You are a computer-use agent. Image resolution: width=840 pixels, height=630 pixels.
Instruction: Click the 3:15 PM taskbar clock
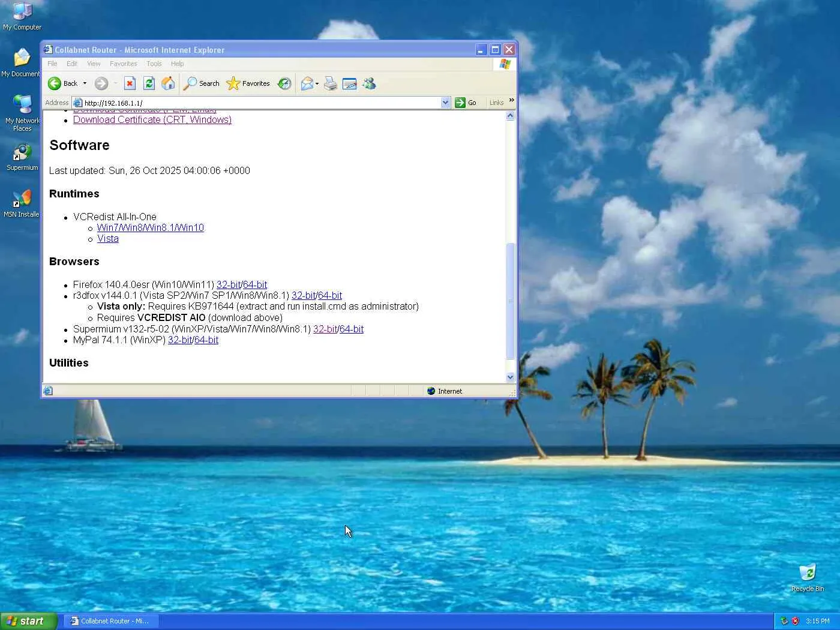[x=818, y=621]
